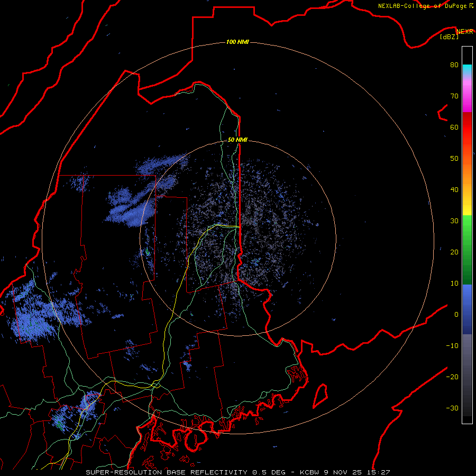Screen dimensions: 476x476
Task: Click the Super-Resolution Base Reflectivity caption
Action: pyautogui.click(x=237, y=472)
